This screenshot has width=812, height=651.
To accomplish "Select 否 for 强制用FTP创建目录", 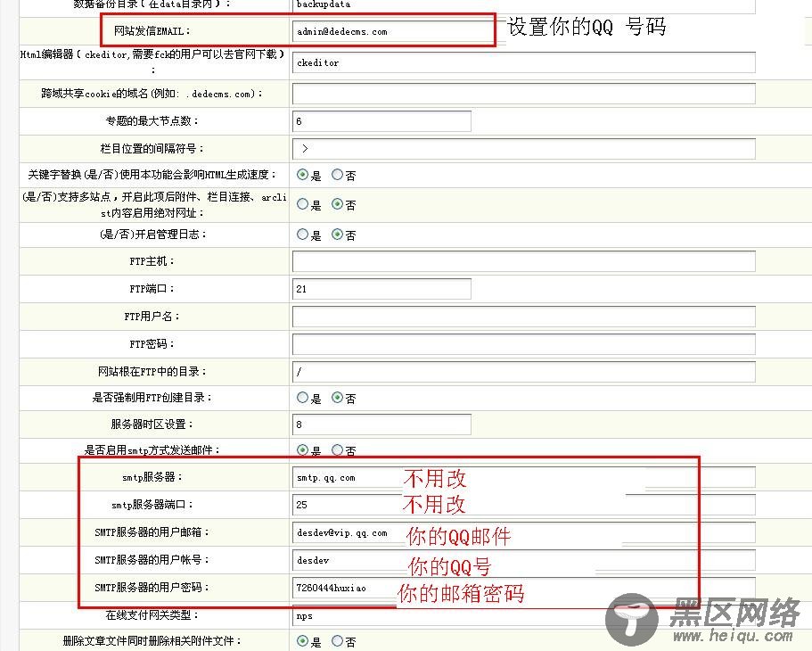I will (x=337, y=398).
